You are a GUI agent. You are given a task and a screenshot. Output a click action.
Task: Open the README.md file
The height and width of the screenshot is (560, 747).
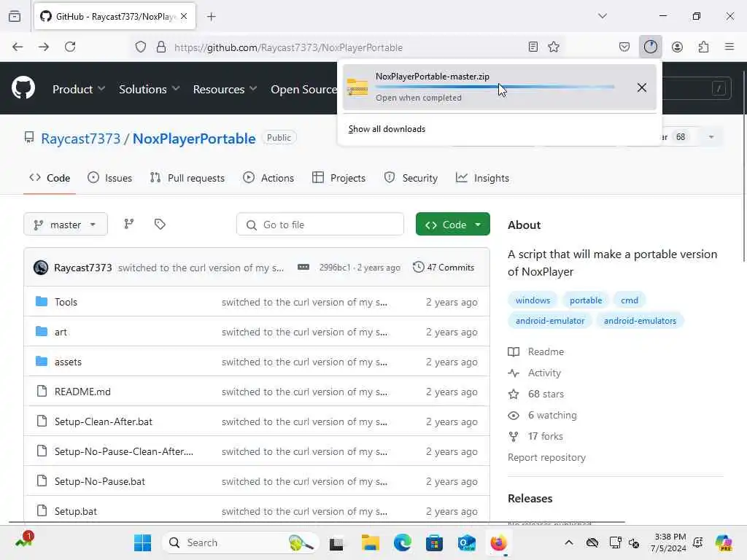pos(82,392)
